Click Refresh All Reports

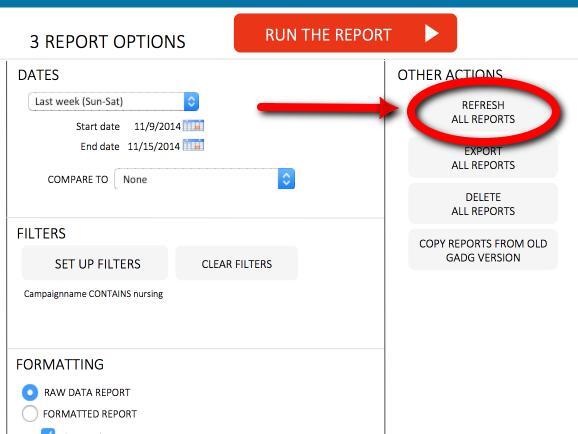(x=483, y=112)
